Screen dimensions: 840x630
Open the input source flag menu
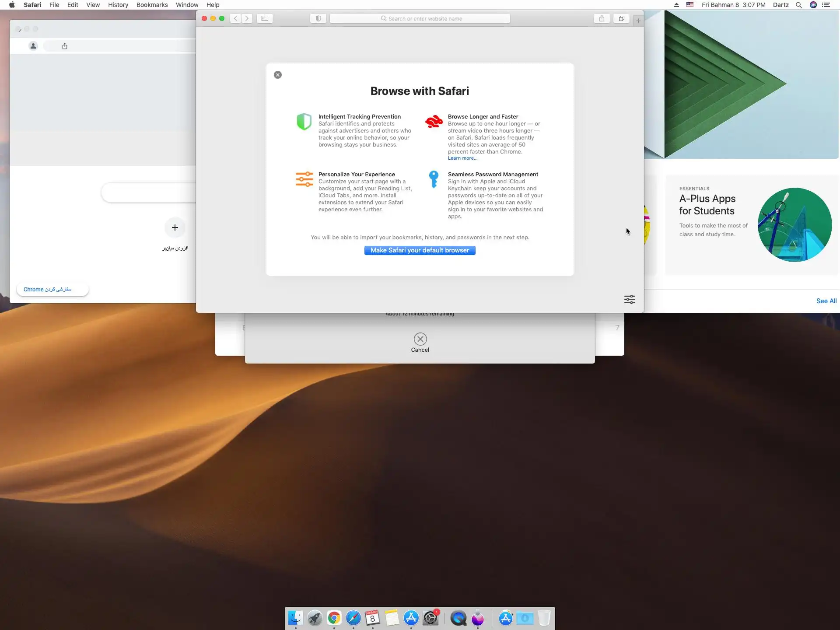[690, 5]
